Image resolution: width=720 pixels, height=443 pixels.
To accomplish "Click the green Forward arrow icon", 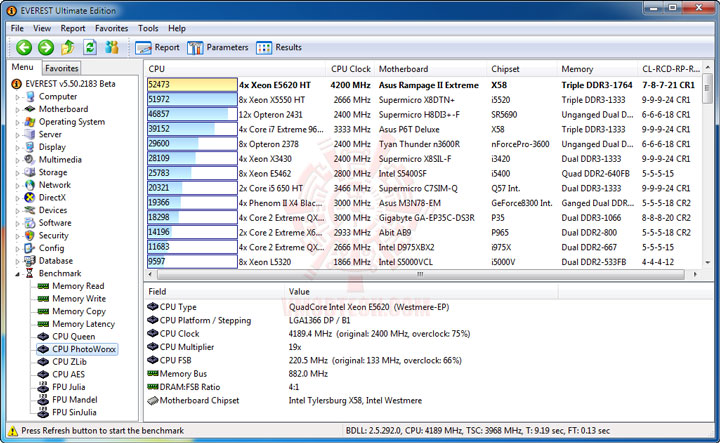I will pyautogui.click(x=45, y=47).
